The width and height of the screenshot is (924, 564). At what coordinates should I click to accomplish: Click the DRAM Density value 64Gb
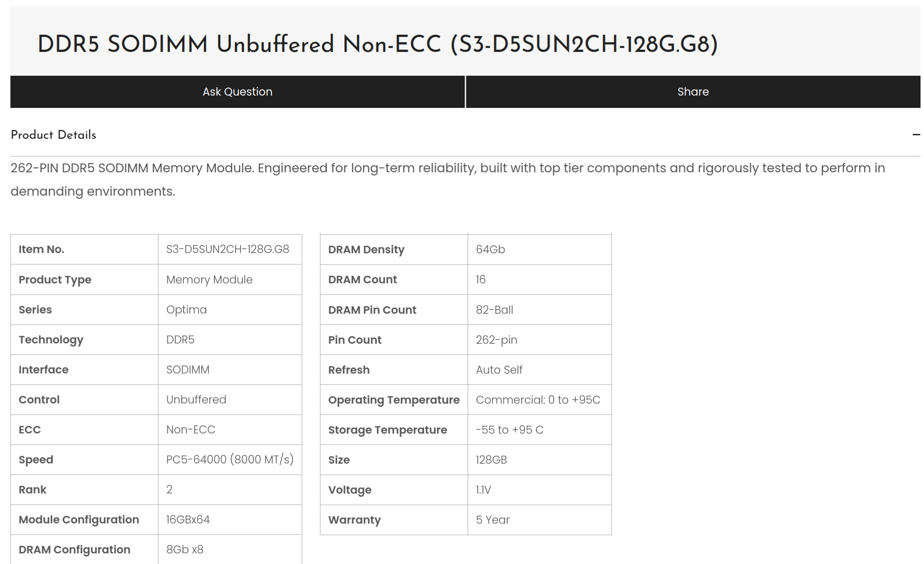click(x=491, y=249)
